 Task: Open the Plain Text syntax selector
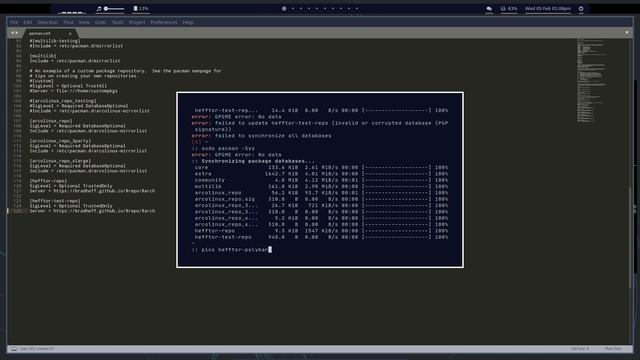pyautogui.click(x=613, y=349)
